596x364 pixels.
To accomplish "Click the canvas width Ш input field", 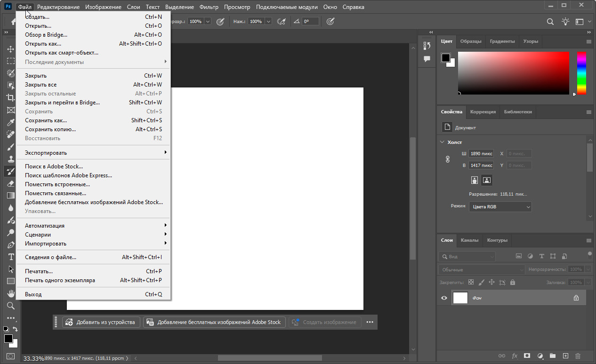I will click(481, 153).
